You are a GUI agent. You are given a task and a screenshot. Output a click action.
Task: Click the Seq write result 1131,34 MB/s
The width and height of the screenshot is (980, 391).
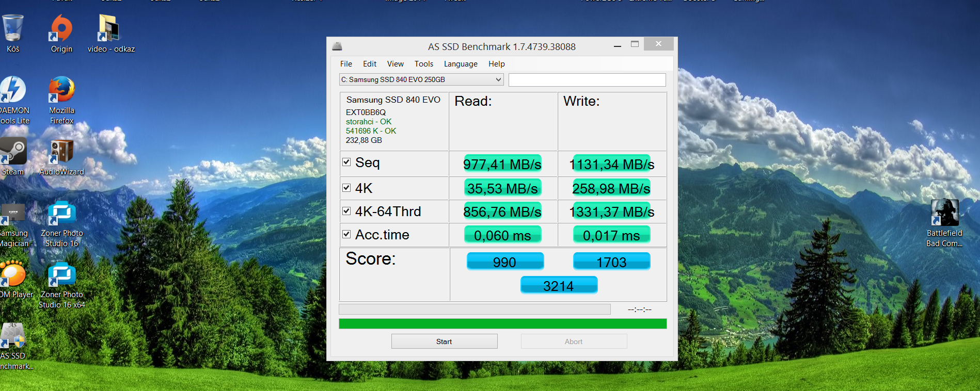tap(612, 164)
